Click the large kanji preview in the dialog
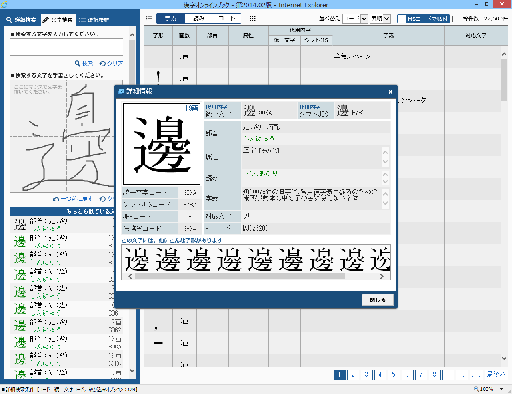The width and height of the screenshot is (512, 394). (x=162, y=144)
